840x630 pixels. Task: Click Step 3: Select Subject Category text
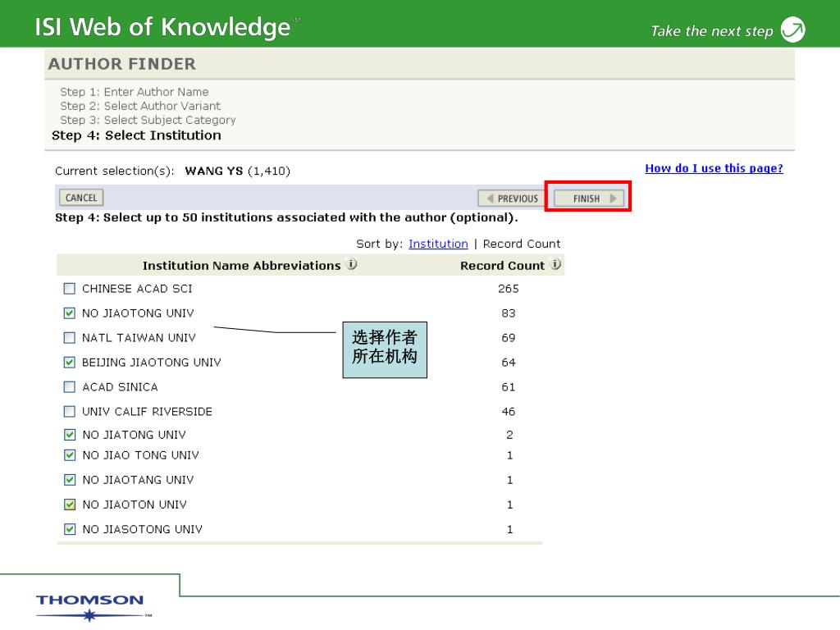tap(148, 120)
